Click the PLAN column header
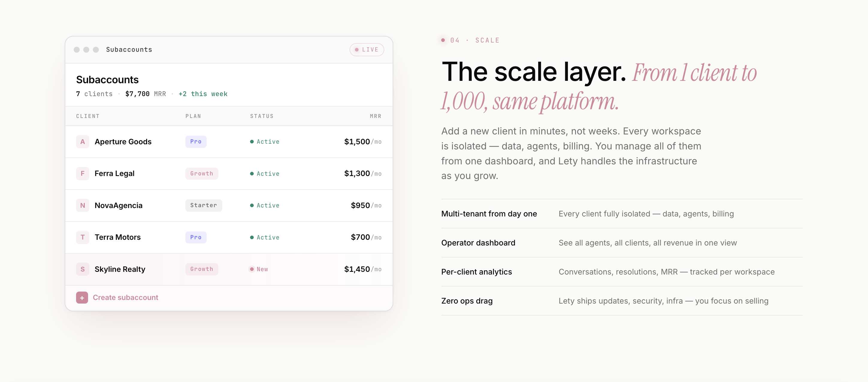This screenshot has width=868, height=382. point(193,116)
